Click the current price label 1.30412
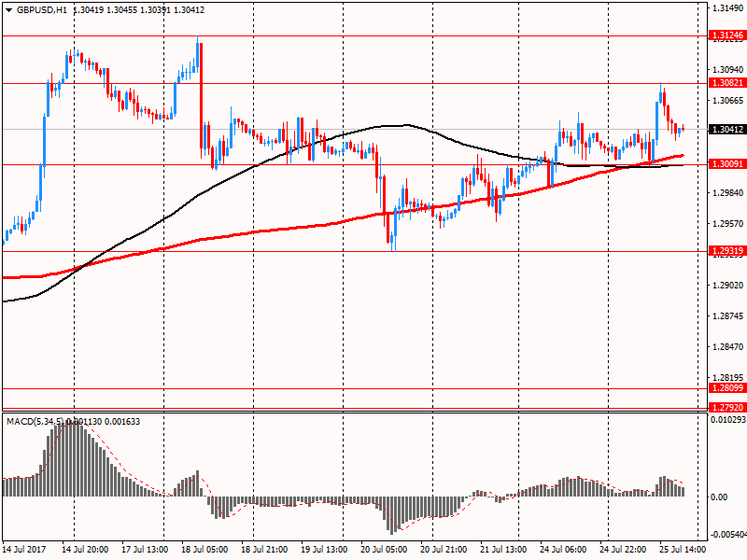The image size is (747, 560). (727, 130)
